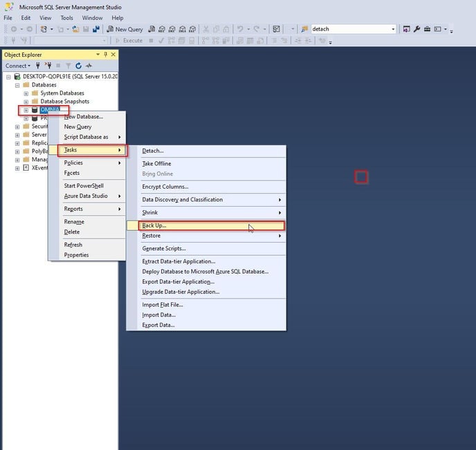Open the Connect dropdown in Object Explorer
This screenshot has width=476, height=450.
point(18,66)
